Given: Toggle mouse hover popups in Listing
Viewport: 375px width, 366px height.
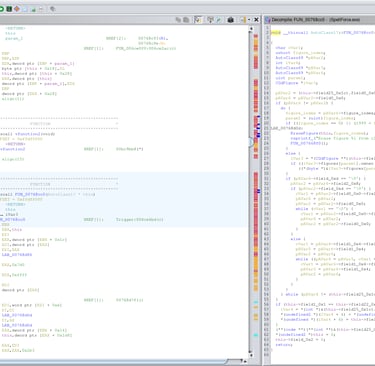Looking at the screenshot, I should [198, 20].
